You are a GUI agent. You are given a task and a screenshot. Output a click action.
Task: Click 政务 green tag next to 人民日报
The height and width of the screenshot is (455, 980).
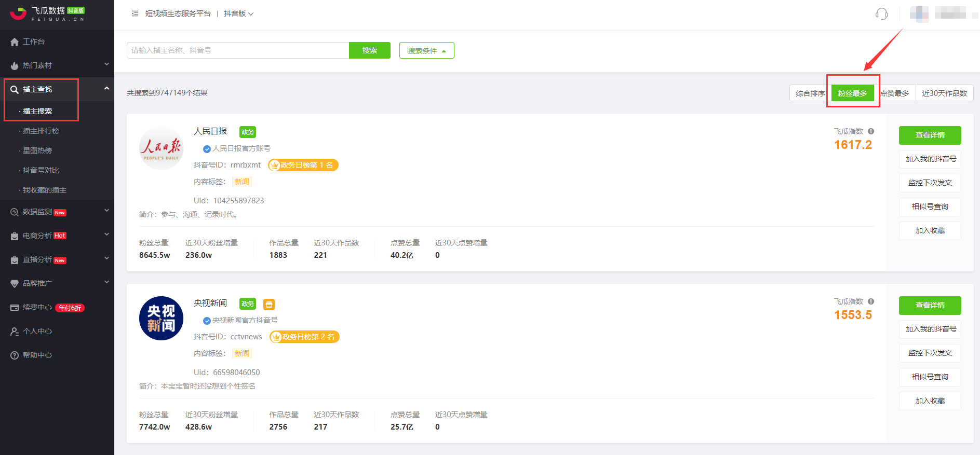pyautogui.click(x=248, y=132)
